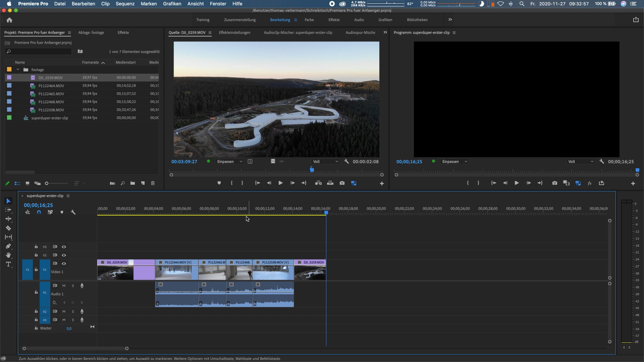Viewport: 644px width, 362px height.
Task: Click the trash icon in Project panel
Action: 153,183
